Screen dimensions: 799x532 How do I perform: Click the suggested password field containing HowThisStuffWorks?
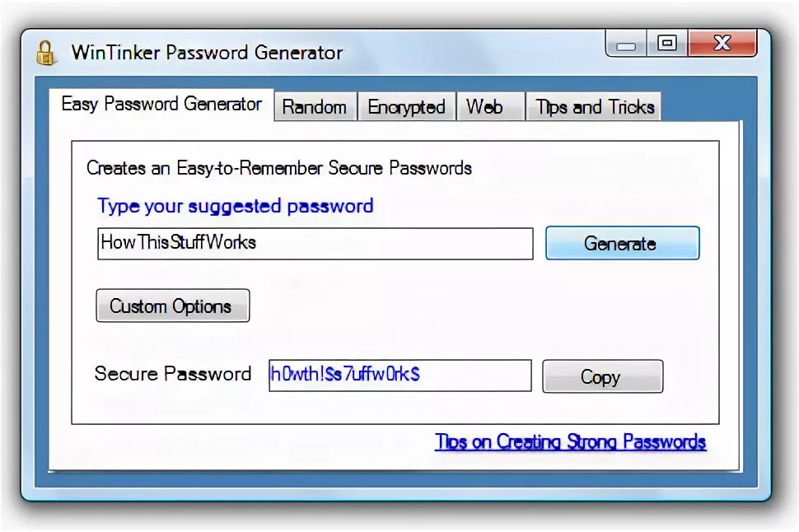(x=315, y=244)
